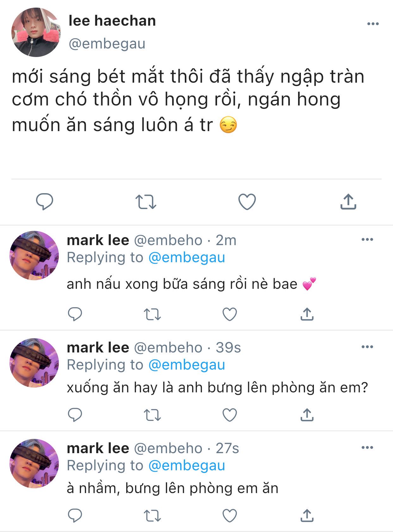The width and height of the screenshot is (393, 532).
Task: Open @embegau link in the 27s reply
Action: coord(186,465)
